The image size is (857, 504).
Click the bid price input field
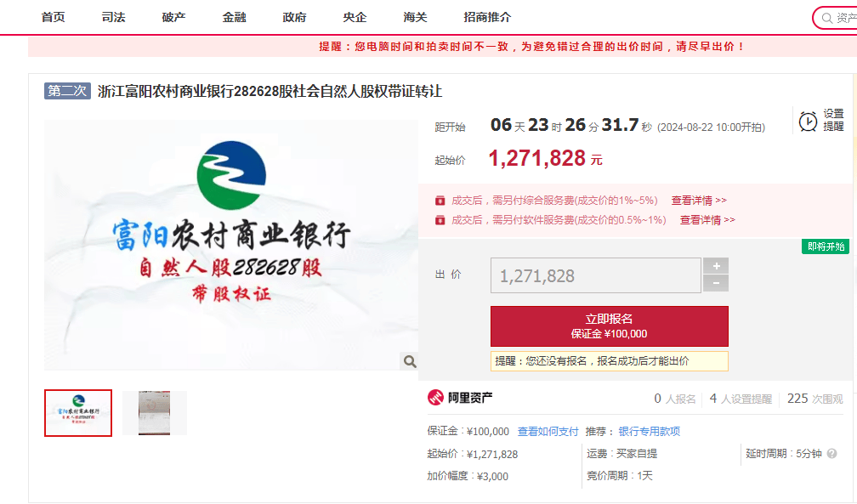point(595,275)
